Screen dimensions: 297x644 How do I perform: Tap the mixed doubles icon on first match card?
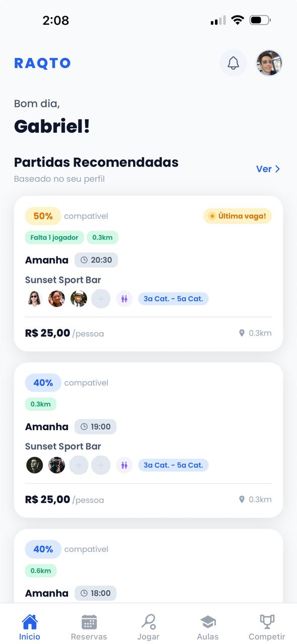click(124, 298)
